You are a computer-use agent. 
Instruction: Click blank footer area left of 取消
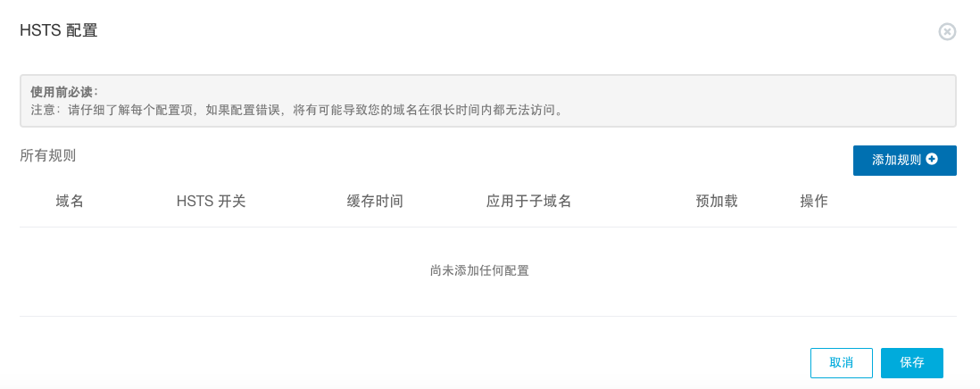point(446,363)
